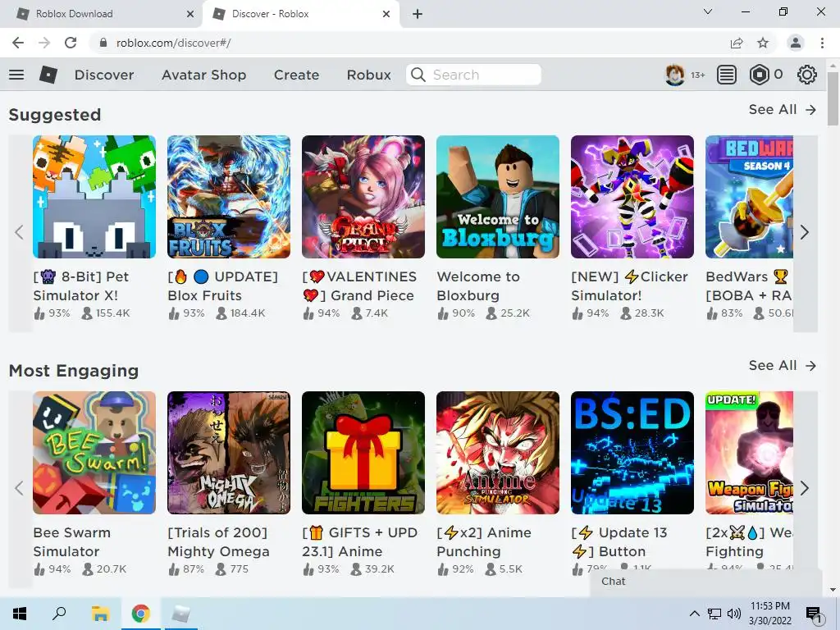Advance Most Engaging carousel right
The height and width of the screenshot is (630, 840).
[805, 488]
